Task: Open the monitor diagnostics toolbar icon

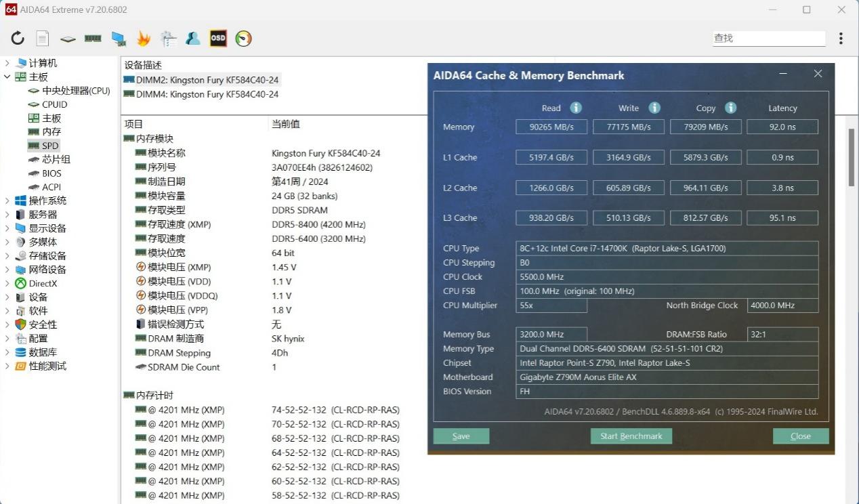Action: (119, 39)
